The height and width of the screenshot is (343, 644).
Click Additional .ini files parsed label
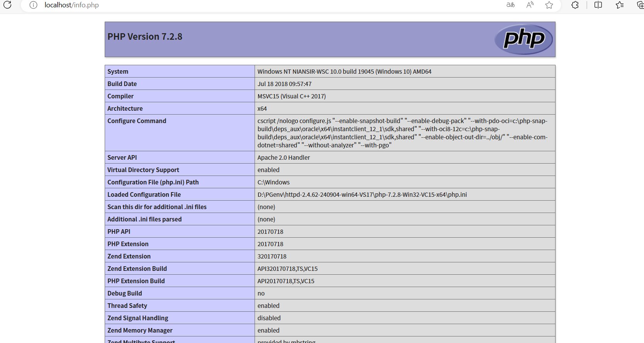[x=144, y=219]
